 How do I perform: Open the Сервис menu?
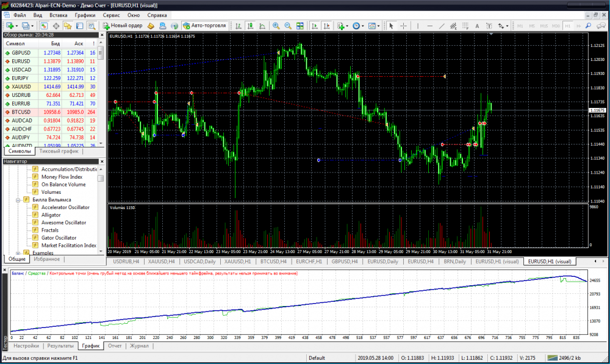111,14
